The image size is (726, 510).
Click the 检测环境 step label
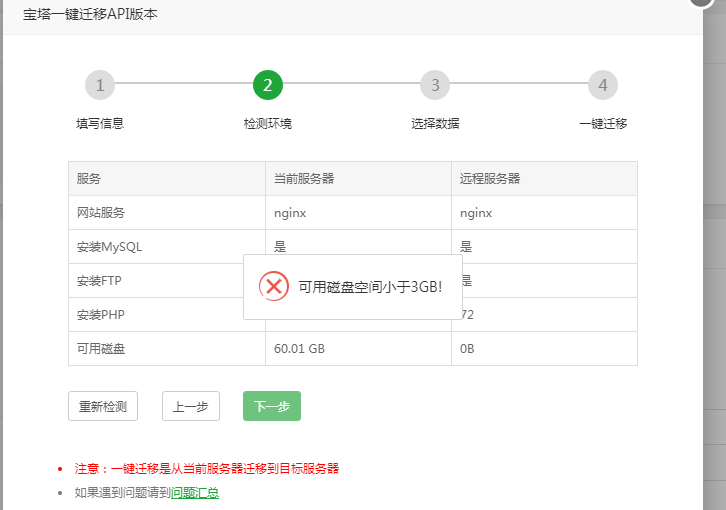pos(268,124)
